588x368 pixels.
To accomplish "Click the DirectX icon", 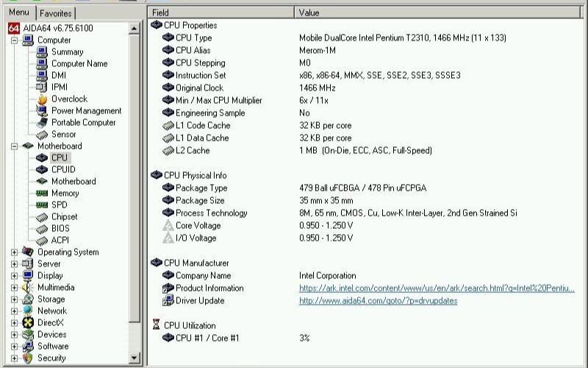I will [x=28, y=322].
